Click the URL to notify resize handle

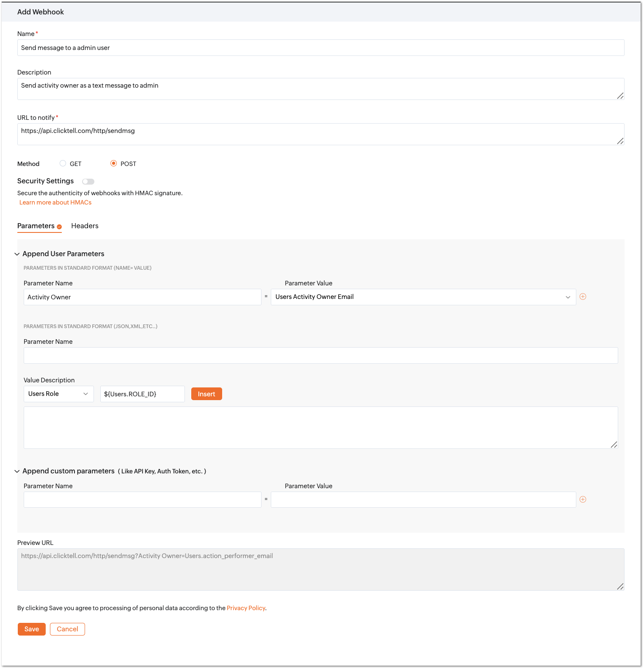click(x=620, y=141)
